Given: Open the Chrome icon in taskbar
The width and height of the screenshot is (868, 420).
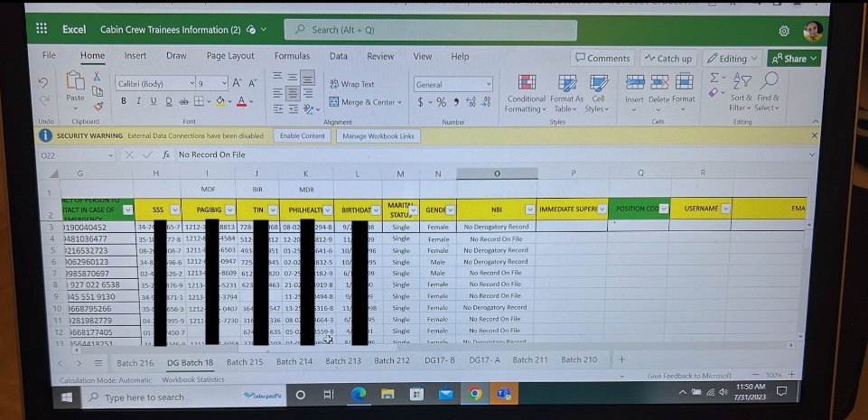Looking at the screenshot, I should [474, 394].
